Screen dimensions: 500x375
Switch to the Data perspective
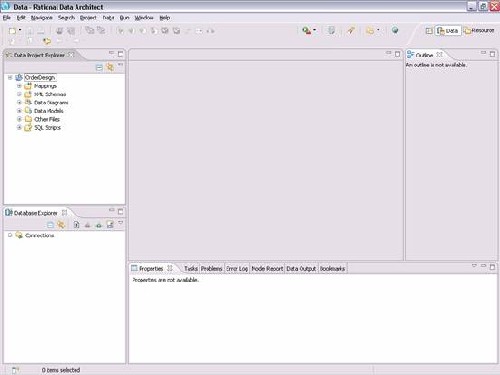pos(448,31)
